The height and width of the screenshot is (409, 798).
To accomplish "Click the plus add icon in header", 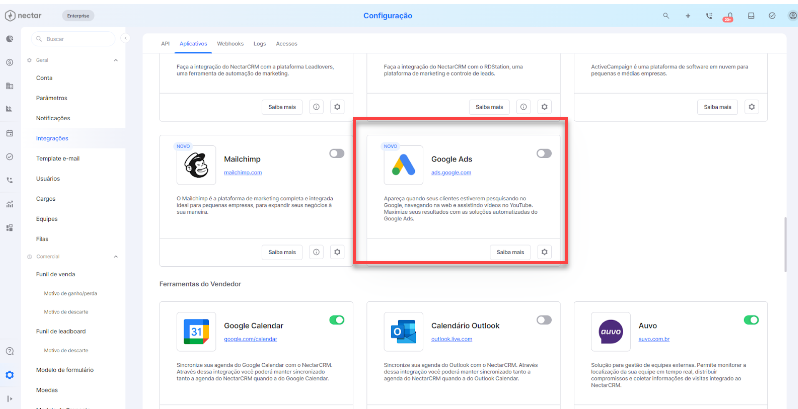I will click(688, 16).
